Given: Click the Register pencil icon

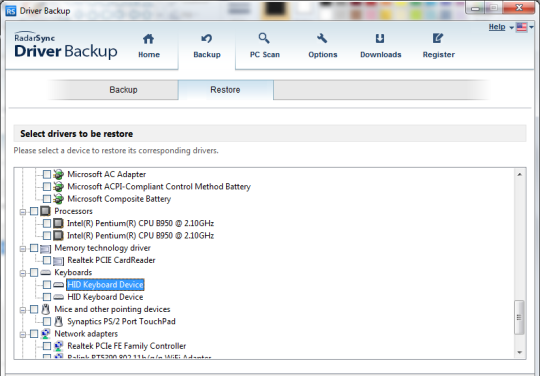Looking at the screenshot, I should pos(438,38).
